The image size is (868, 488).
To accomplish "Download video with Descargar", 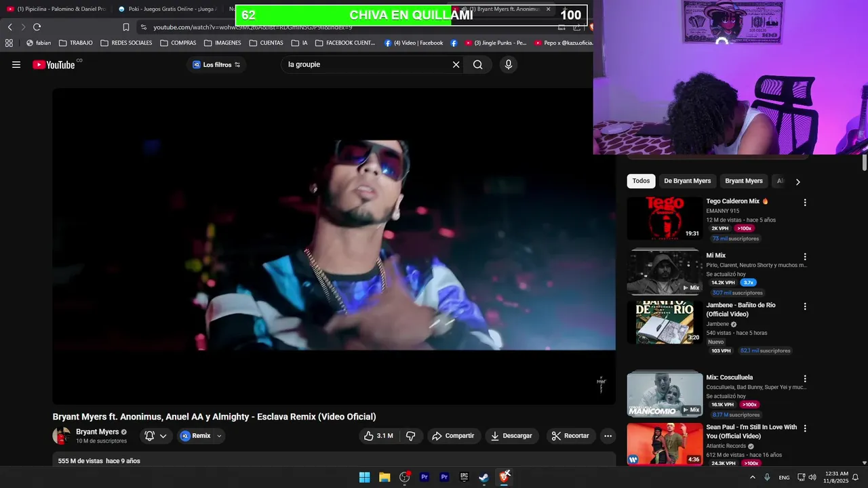I will tap(511, 436).
